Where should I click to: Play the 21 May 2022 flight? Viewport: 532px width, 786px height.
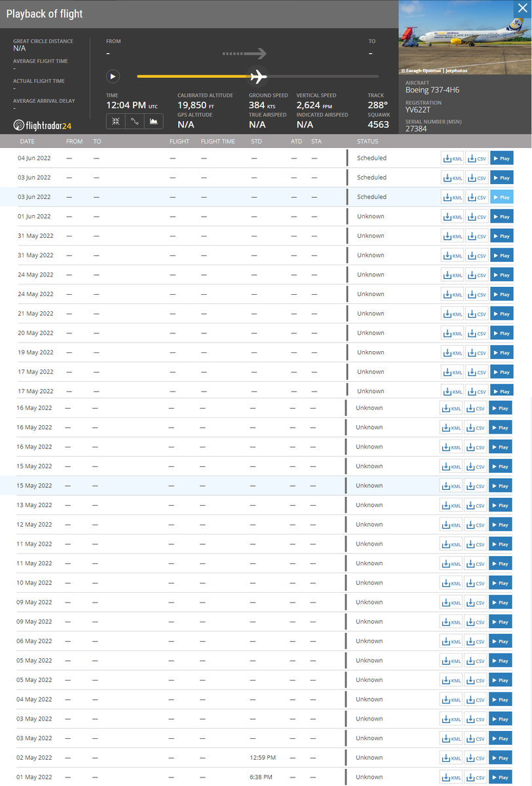[x=501, y=314]
